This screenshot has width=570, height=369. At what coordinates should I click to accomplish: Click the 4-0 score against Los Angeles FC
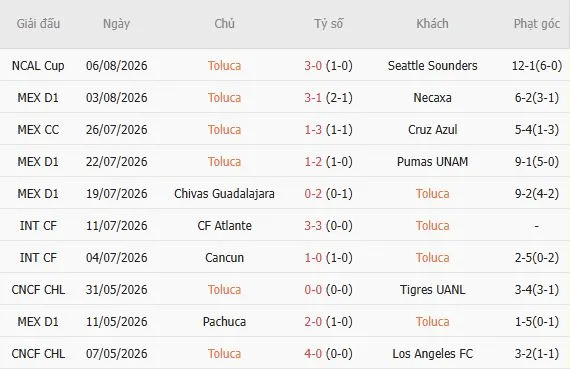[313, 354]
